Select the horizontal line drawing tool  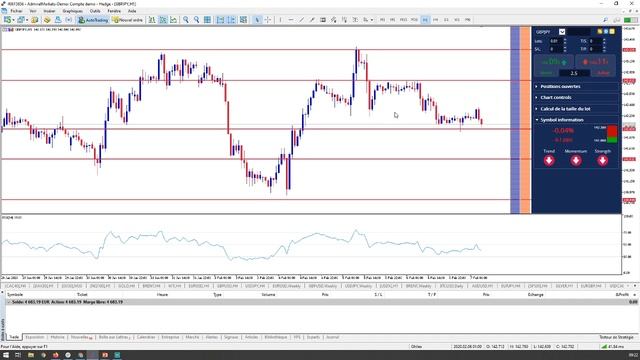click(291, 20)
